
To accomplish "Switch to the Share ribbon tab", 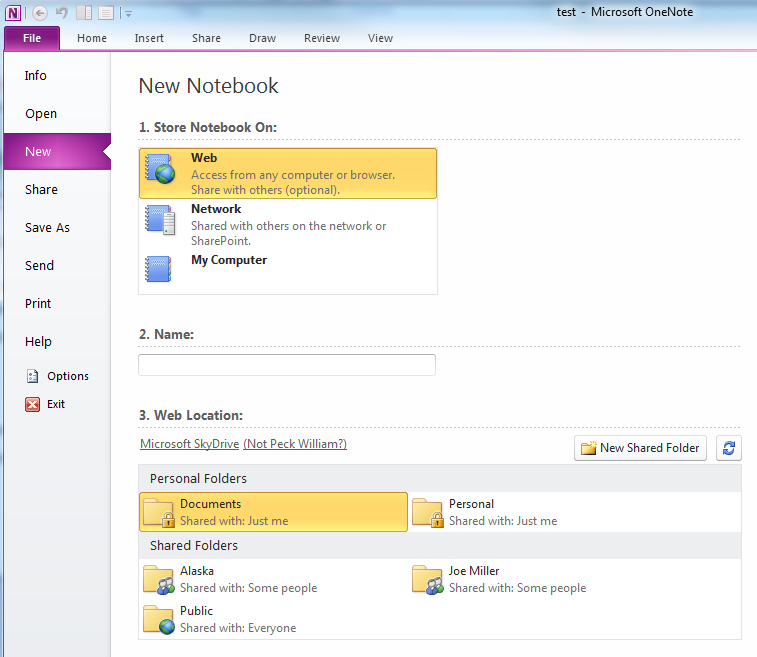I will pos(206,38).
